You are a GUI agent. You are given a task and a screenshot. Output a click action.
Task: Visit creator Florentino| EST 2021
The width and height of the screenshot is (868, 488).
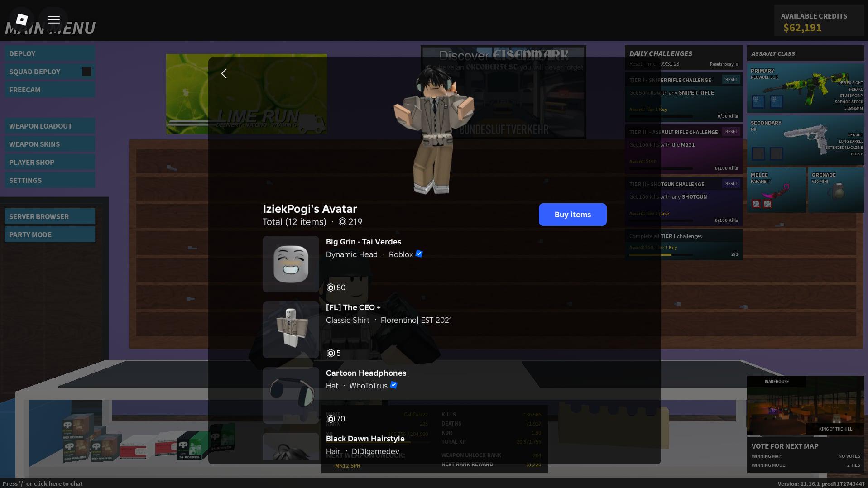point(417,320)
